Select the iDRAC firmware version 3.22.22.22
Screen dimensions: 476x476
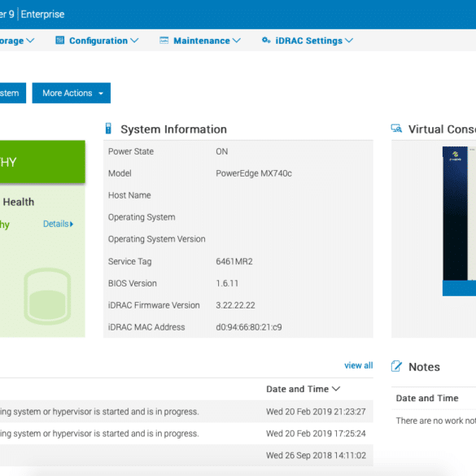pos(235,305)
